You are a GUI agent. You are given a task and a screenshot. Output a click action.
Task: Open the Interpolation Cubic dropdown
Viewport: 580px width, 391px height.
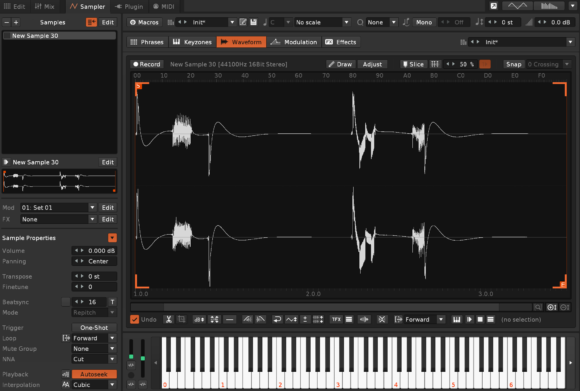(94, 385)
